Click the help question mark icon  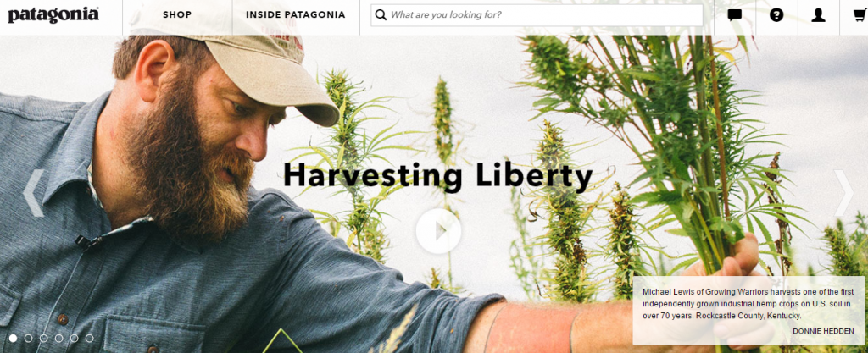pyautogui.click(x=776, y=15)
